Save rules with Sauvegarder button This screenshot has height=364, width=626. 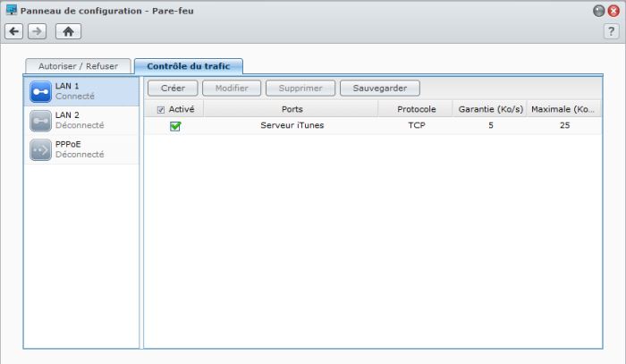click(x=380, y=89)
